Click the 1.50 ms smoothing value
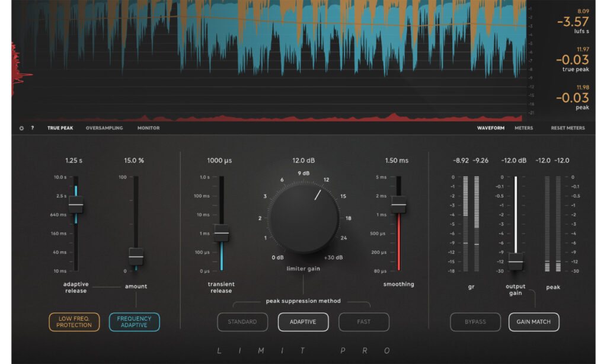This screenshot has height=364, width=607. click(397, 160)
